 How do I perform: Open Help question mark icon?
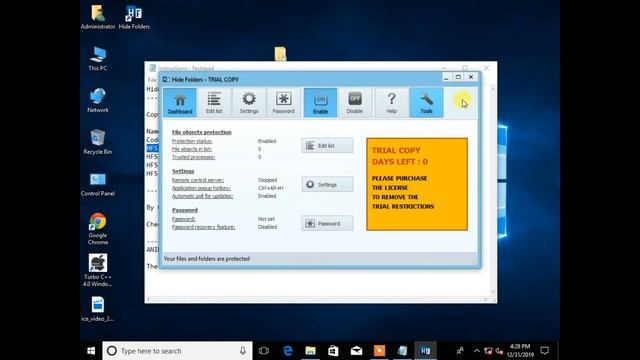391,102
